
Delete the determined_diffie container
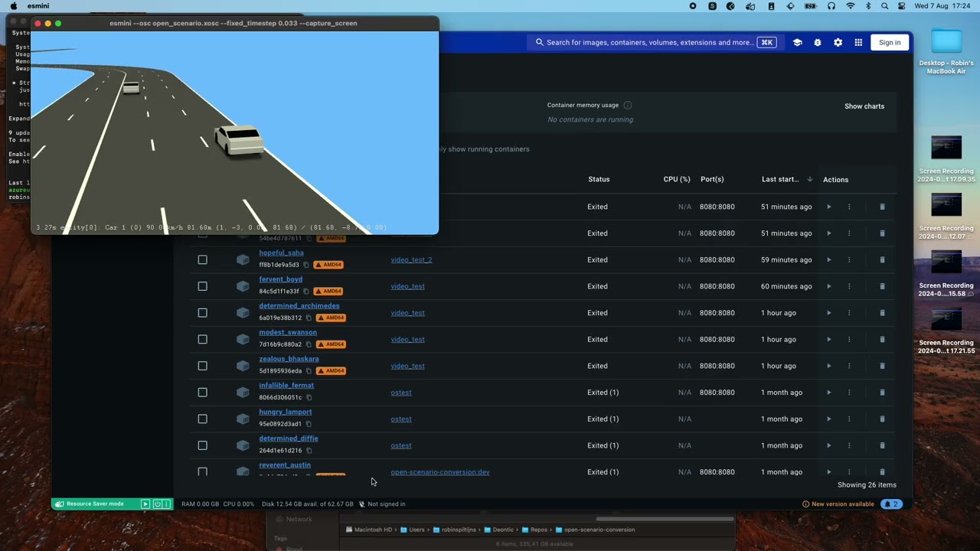click(x=882, y=445)
